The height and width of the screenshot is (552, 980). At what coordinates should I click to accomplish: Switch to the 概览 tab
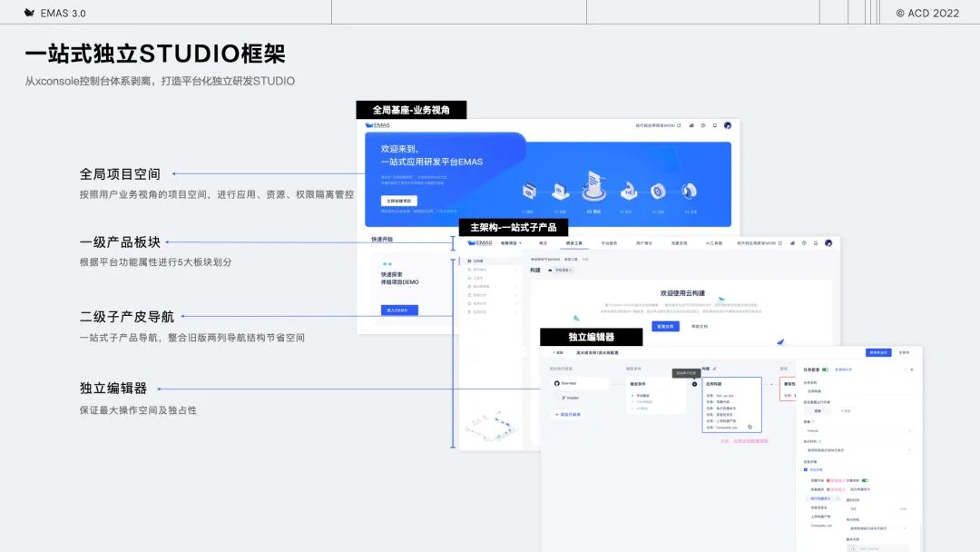tap(544, 243)
